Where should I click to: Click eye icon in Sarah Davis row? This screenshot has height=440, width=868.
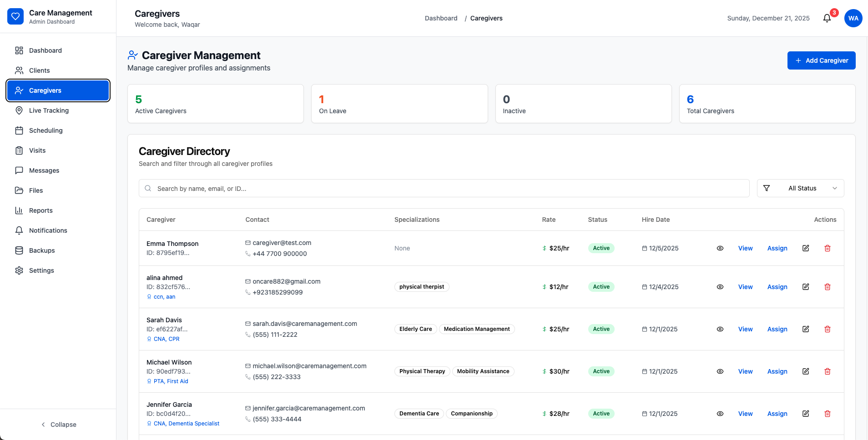click(720, 329)
